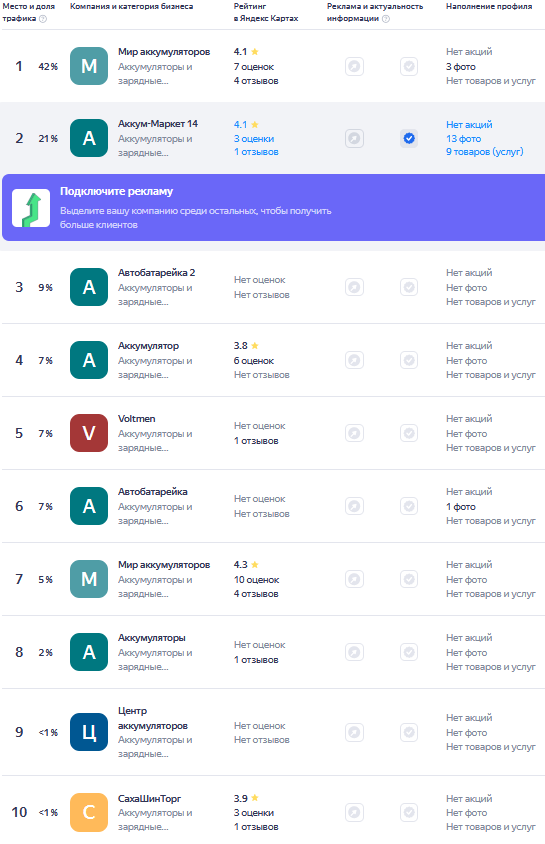Click the Центр аккумуляторов Ц avatar
545x844 pixels.
(89, 732)
